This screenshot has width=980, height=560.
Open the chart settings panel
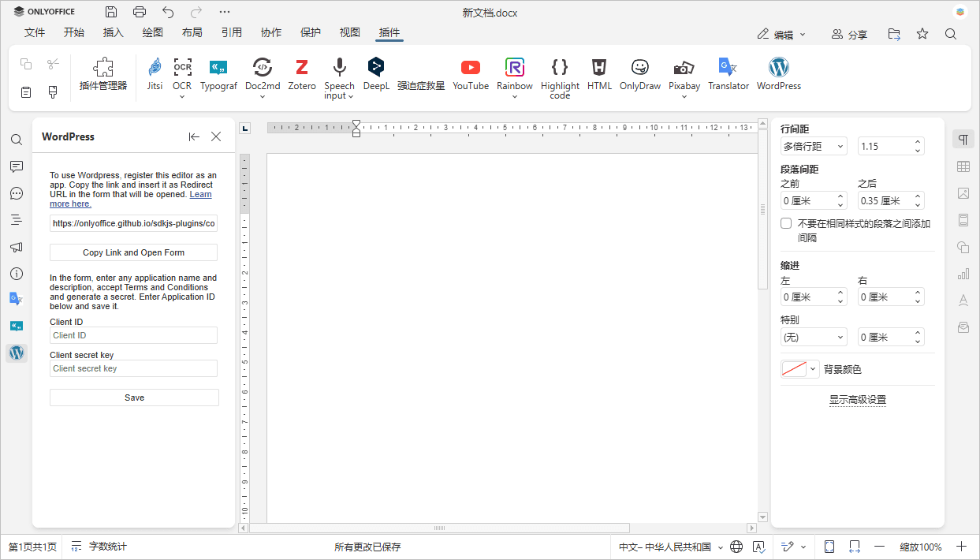coord(963,274)
